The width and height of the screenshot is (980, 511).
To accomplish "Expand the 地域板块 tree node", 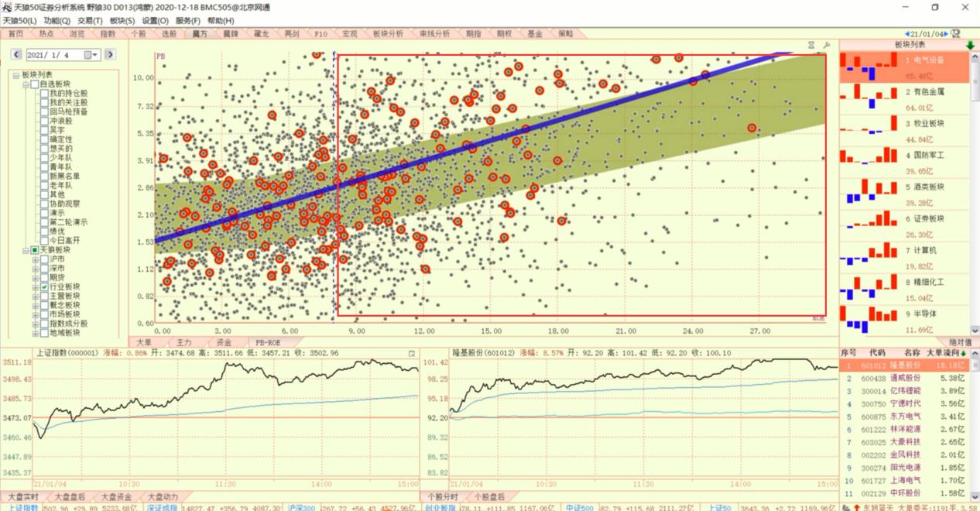I will tap(35, 333).
